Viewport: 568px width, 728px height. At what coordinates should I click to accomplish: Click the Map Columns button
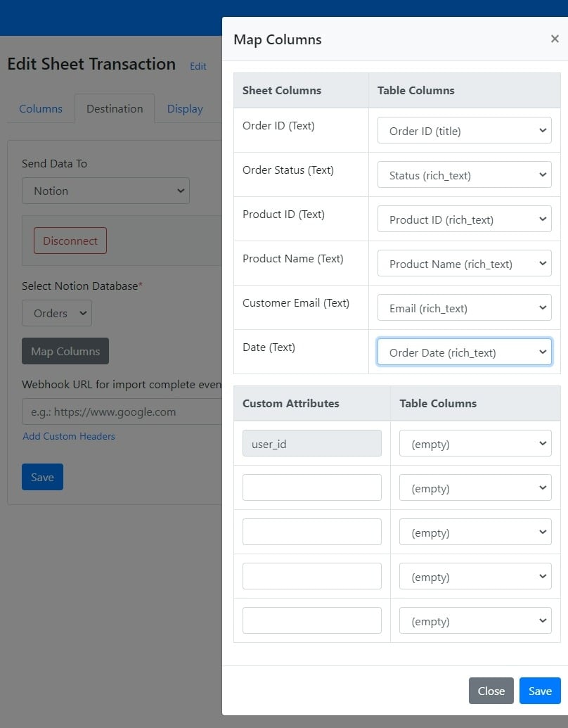65,352
